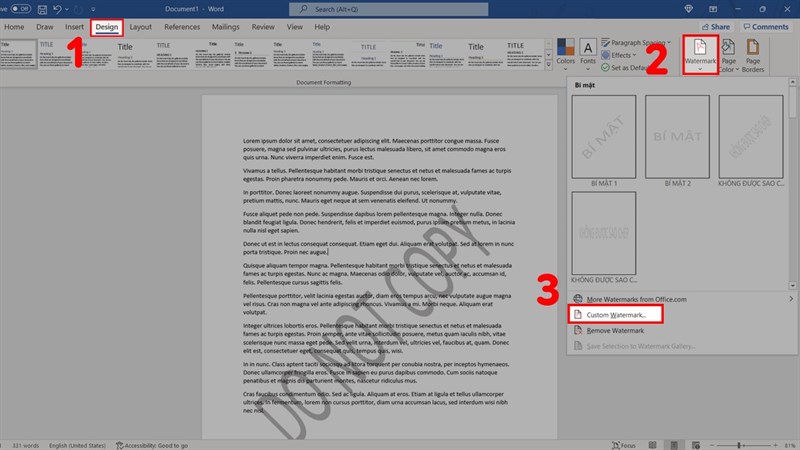The height and width of the screenshot is (450, 800).
Task: Toggle the AutoSave switch
Action: tap(20, 9)
